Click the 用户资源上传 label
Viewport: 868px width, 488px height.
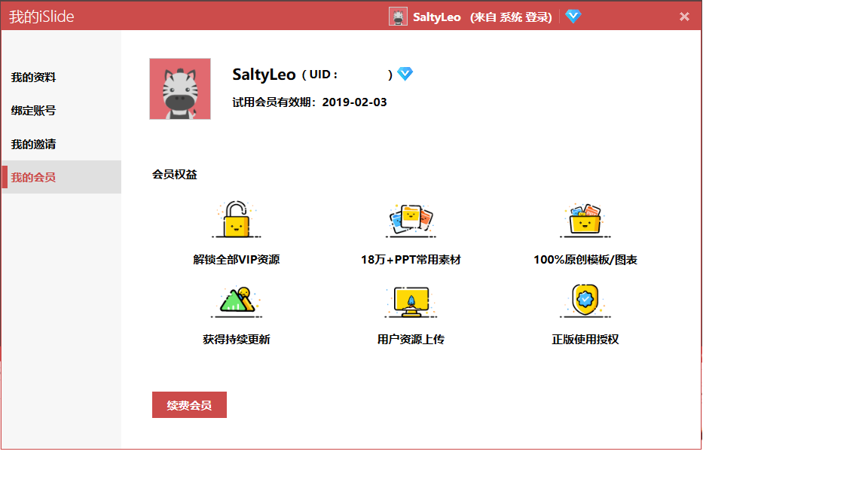411,339
